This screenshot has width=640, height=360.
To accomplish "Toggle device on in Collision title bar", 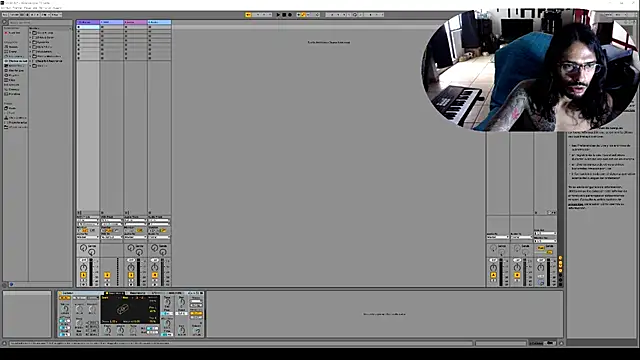I will 60,293.
